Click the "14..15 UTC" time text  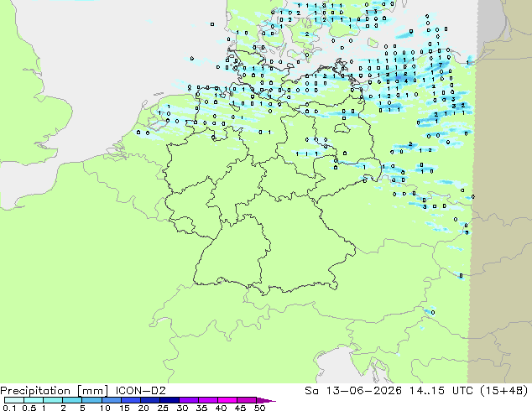coord(441,391)
